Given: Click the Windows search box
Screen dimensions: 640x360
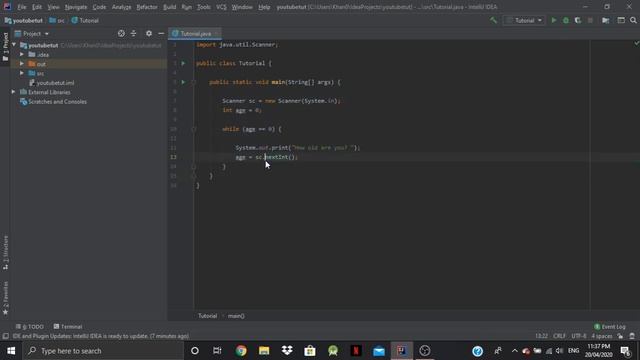Looking at the screenshot, I should tap(103, 351).
